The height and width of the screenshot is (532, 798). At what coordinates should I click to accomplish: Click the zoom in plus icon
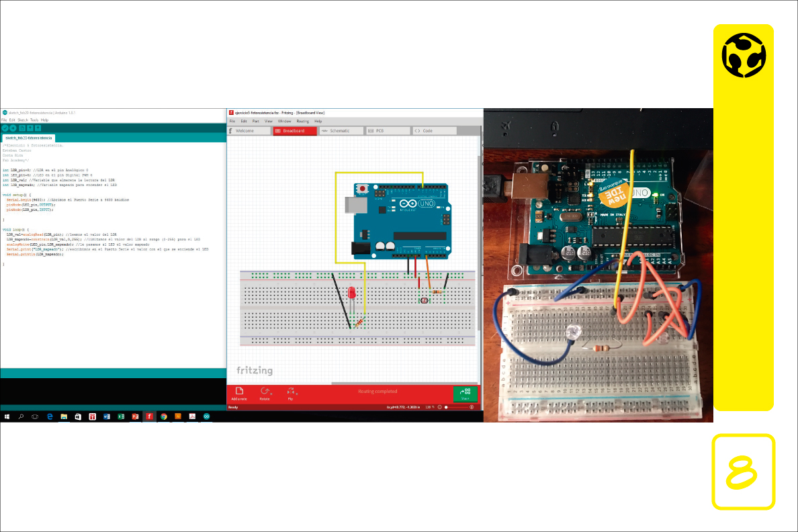tap(472, 407)
